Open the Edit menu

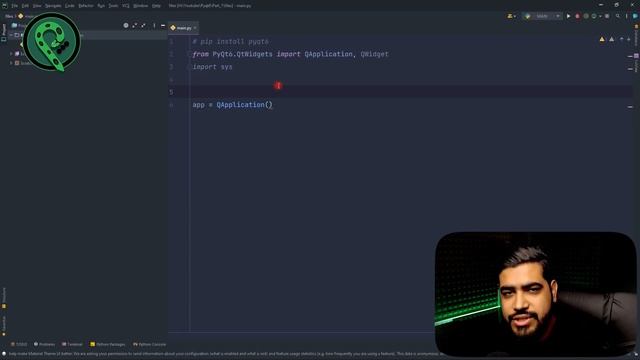coord(25,6)
